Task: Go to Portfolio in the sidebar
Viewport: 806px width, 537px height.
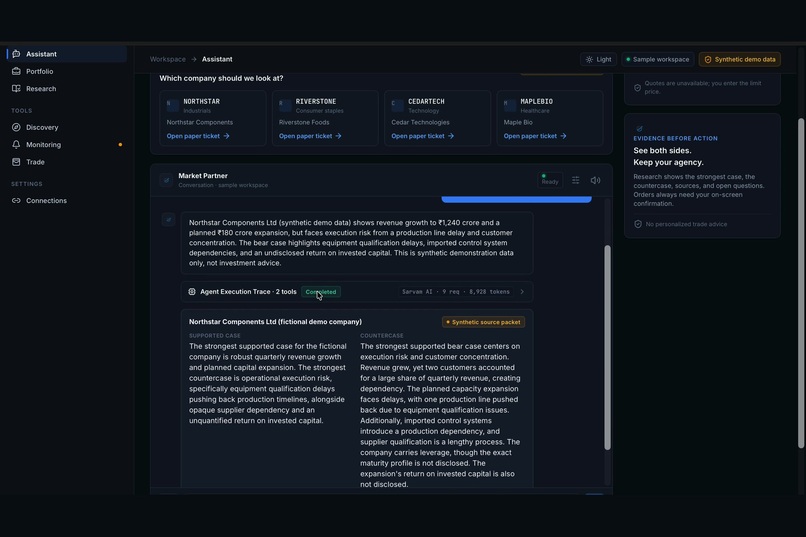Action: click(x=67, y=71)
